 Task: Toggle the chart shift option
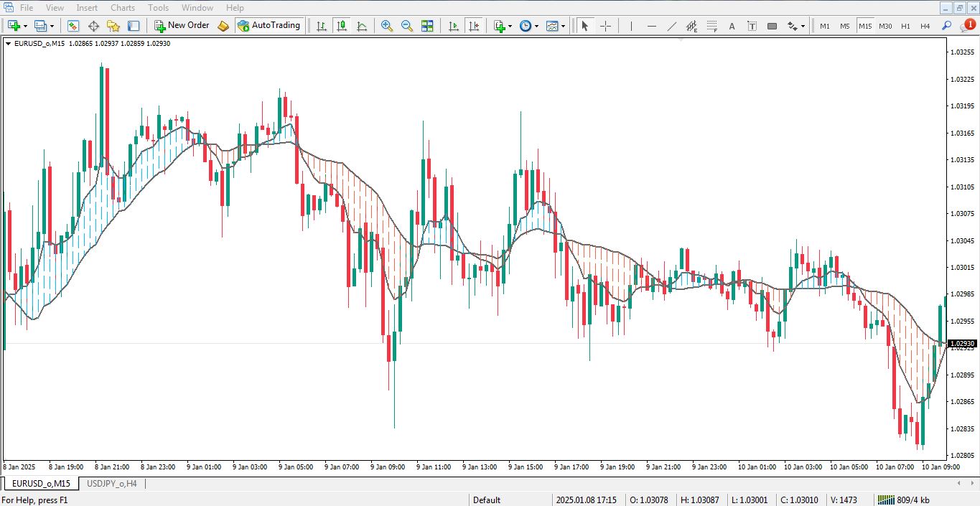point(474,26)
